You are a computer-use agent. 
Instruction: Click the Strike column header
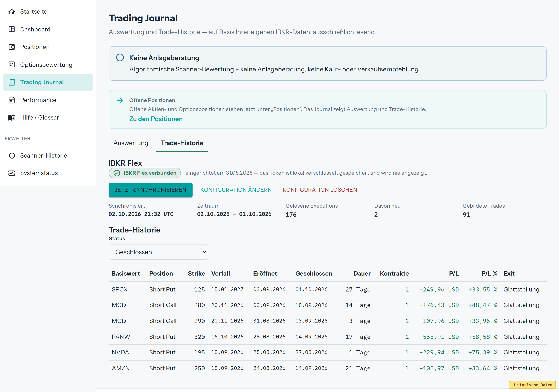pos(196,273)
